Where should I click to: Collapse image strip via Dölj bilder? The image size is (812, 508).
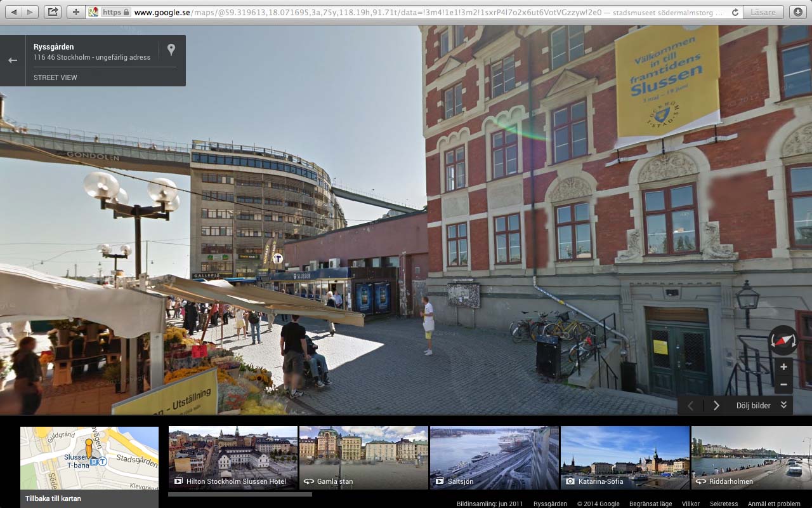761,405
